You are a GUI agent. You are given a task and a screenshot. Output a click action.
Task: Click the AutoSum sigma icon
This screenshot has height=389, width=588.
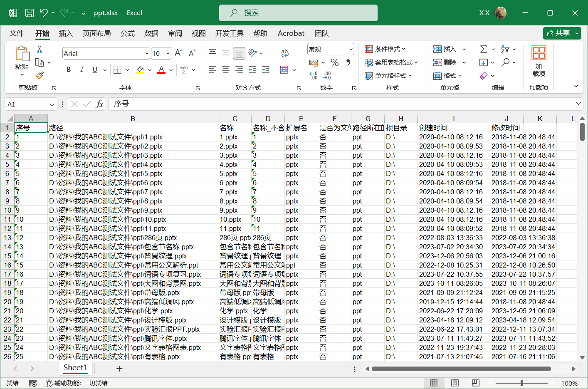483,49
